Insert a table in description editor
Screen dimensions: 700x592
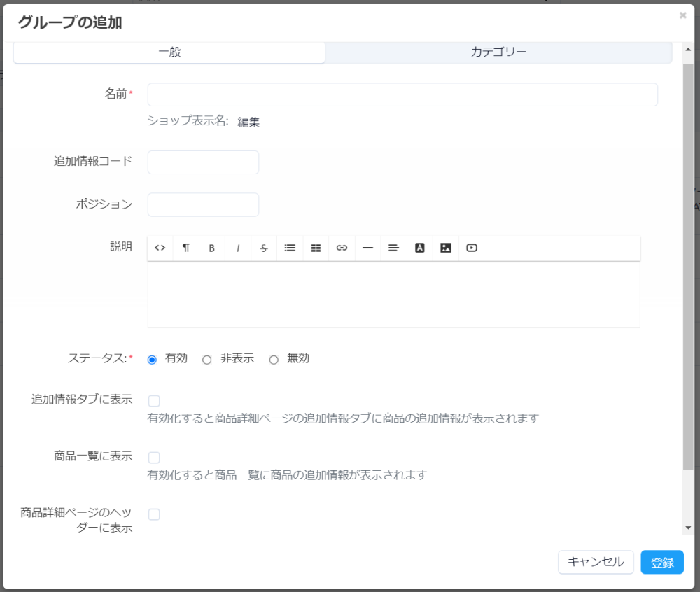316,248
